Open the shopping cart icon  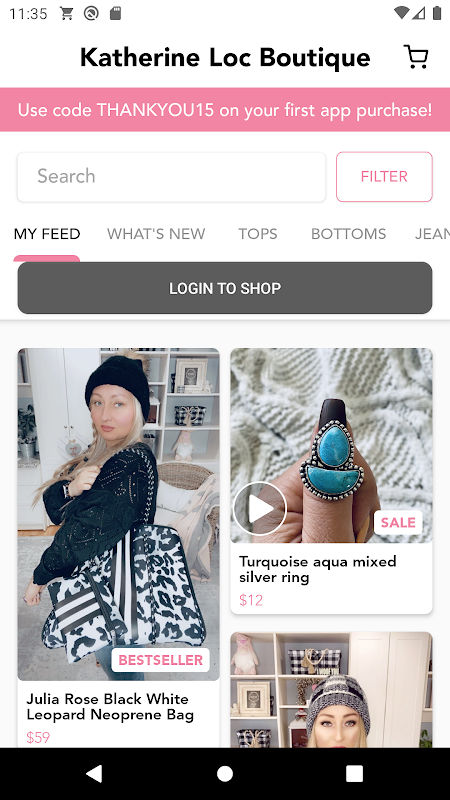(x=416, y=57)
